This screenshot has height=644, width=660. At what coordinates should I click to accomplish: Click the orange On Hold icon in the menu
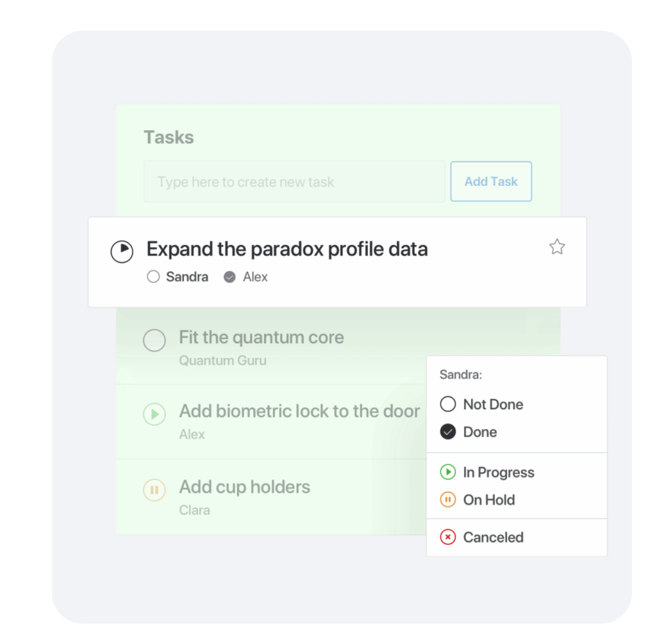(448, 500)
